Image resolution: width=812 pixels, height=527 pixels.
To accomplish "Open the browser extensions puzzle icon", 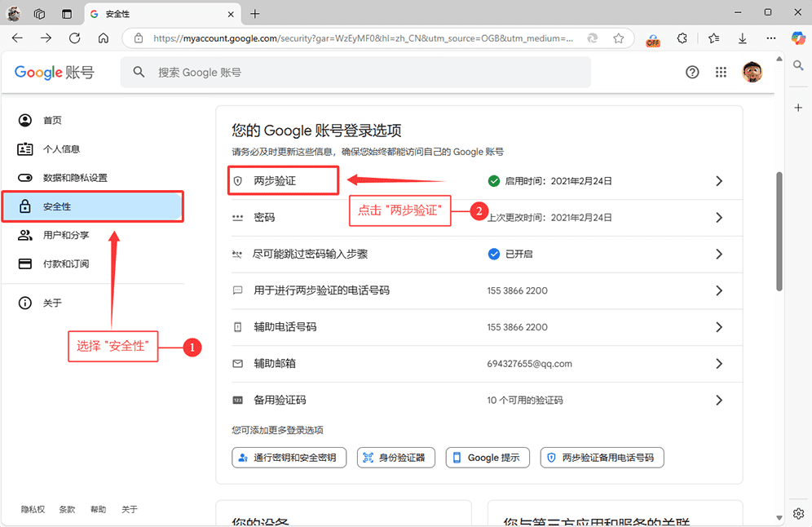I will click(682, 38).
